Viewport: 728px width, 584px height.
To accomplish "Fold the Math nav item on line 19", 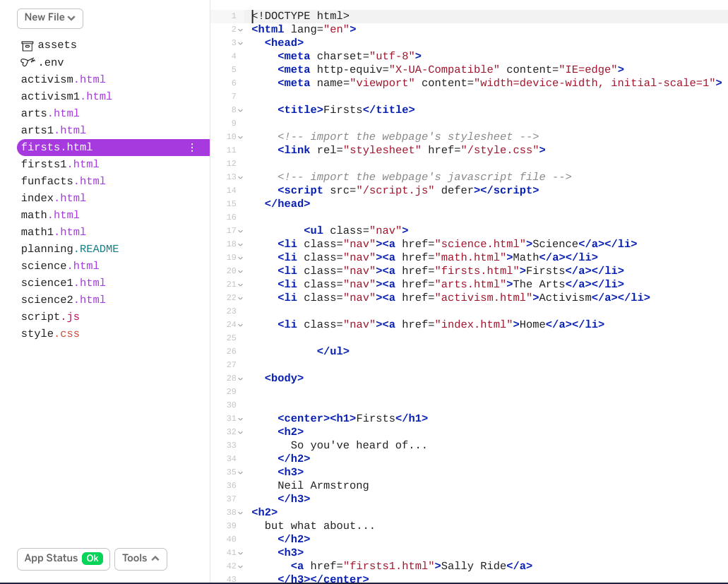I will click(241, 258).
